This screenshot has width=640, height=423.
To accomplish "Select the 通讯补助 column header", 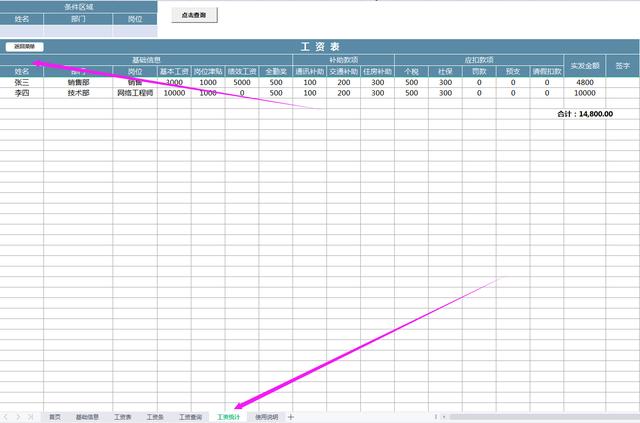I will tap(309, 71).
